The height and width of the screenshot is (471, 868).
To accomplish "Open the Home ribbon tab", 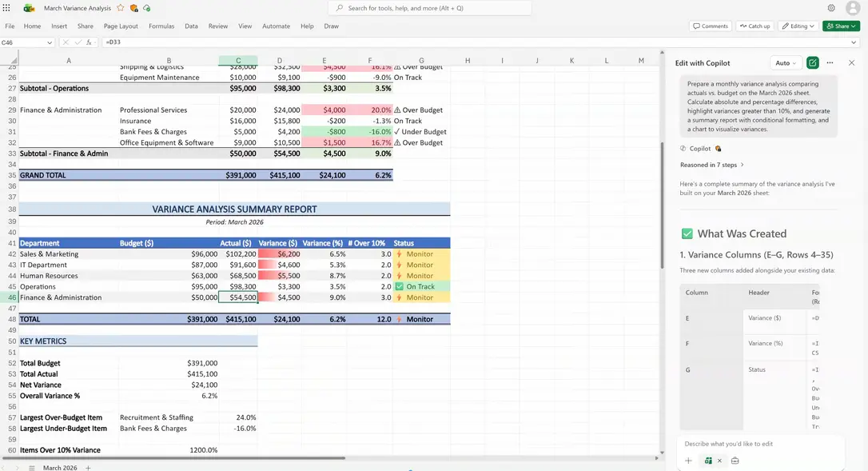I will (32, 26).
